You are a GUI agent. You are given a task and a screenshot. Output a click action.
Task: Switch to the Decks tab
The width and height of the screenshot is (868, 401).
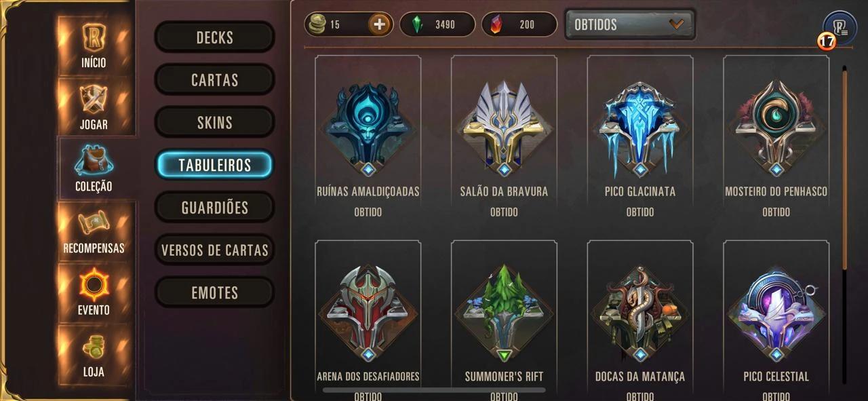pos(214,37)
